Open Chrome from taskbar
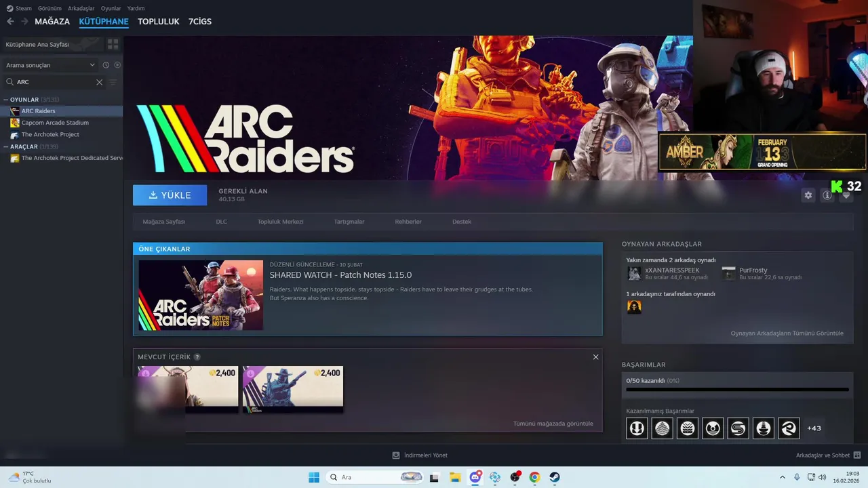 [x=534, y=477]
